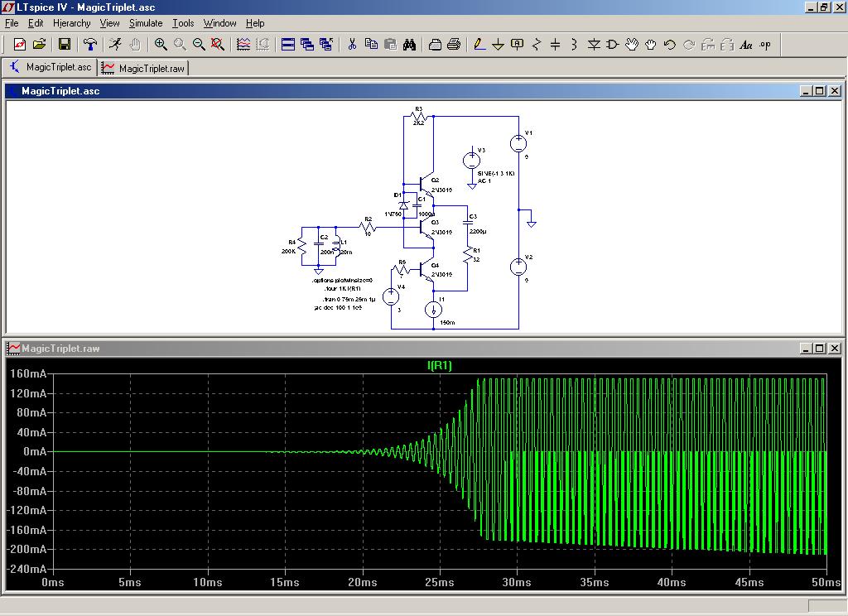848x616 pixels.
Task: Click the 160mA vertical axis label
Action: point(27,373)
